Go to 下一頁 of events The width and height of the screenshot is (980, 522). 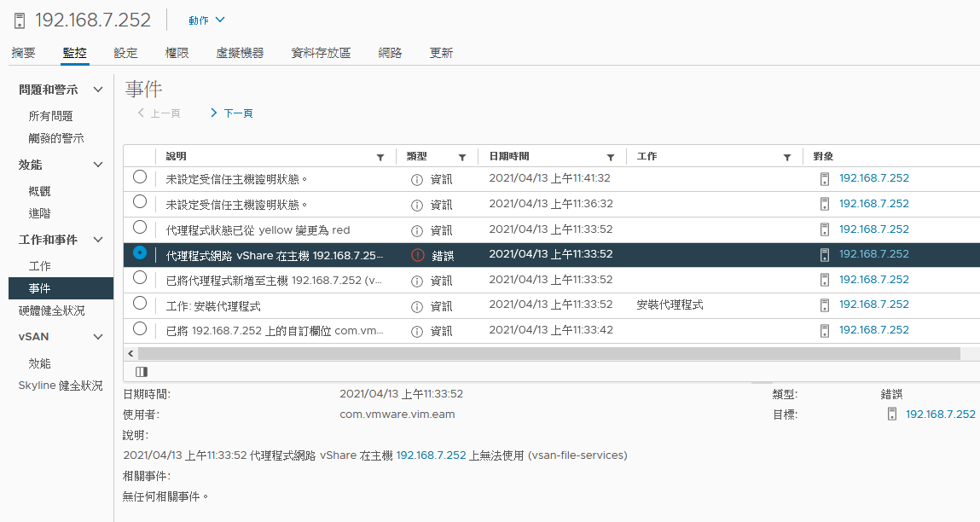231,113
